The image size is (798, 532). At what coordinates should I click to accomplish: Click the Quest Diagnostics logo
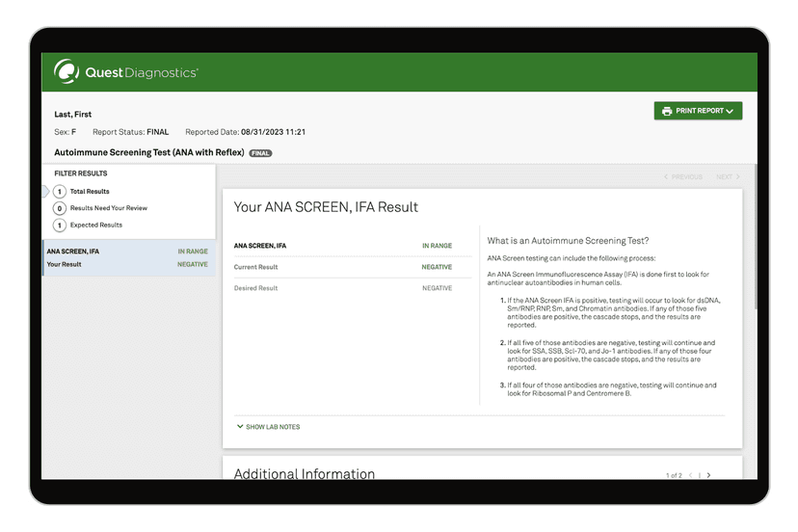click(126, 72)
